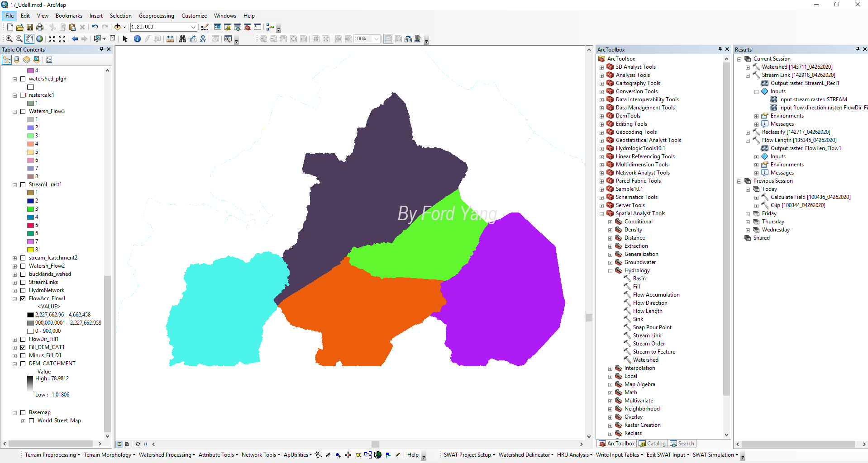Screen dimensions: 868x463
Task: Select the Zoom In tool
Action: coord(9,39)
